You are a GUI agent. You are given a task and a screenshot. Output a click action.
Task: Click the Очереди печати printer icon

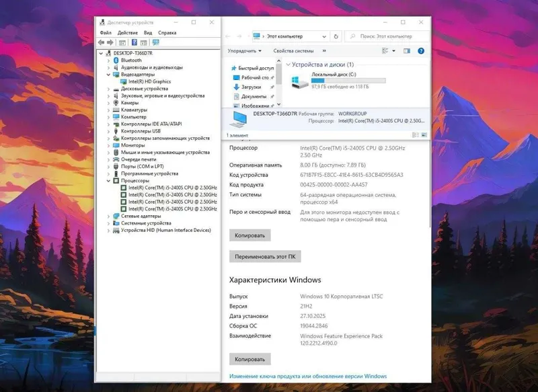[116, 159]
